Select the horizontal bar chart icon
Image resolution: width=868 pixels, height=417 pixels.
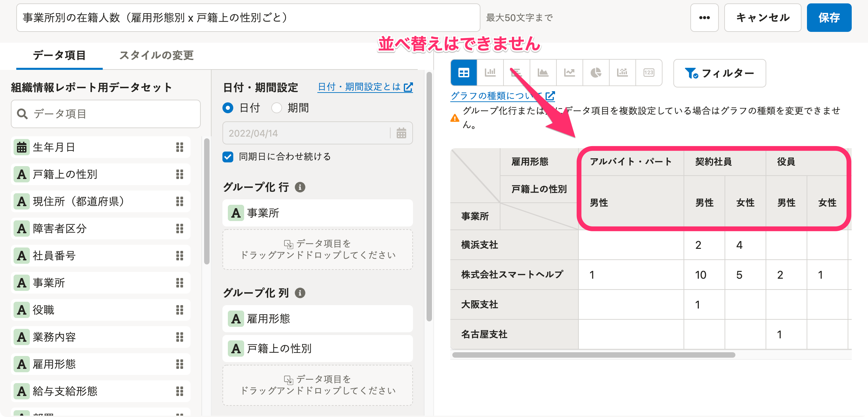(516, 73)
